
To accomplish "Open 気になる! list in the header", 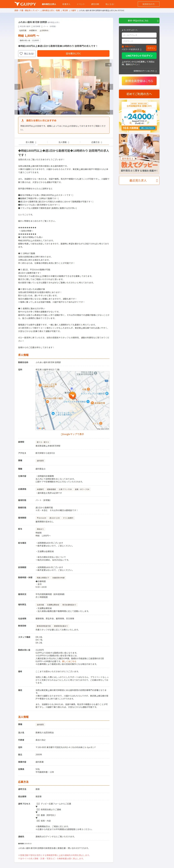I will click(x=110, y=4).
